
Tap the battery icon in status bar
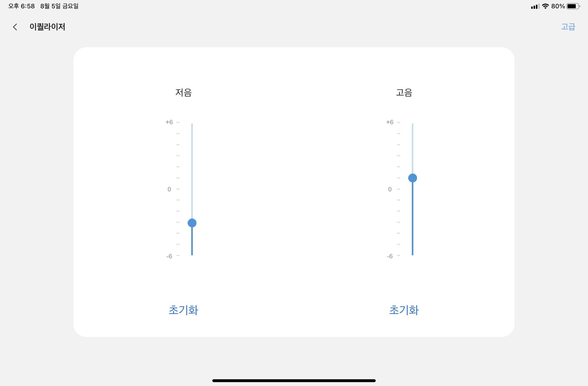pos(573,6)
